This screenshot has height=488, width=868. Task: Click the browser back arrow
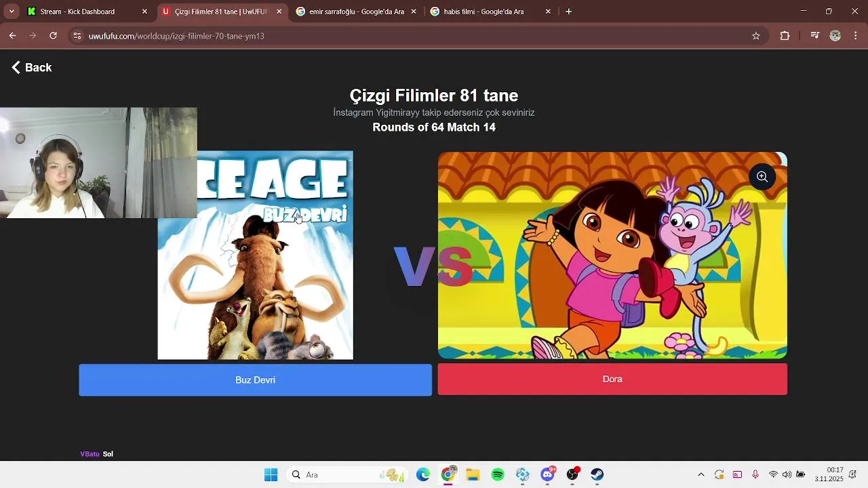12,36
